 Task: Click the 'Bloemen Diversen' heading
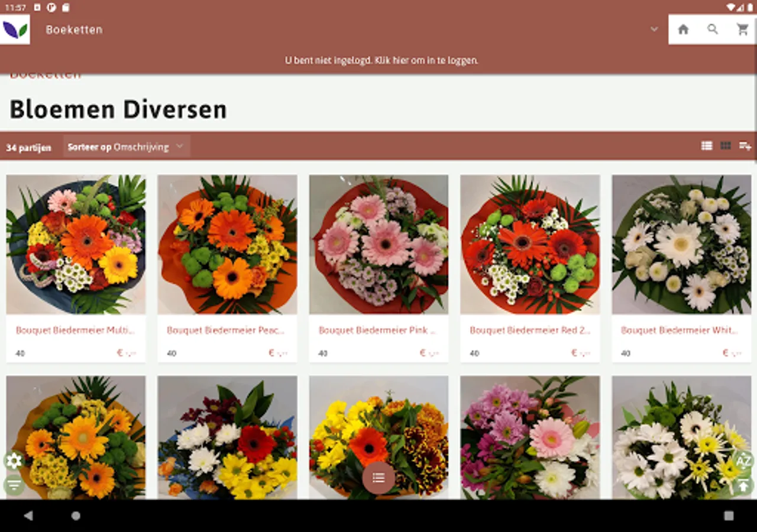[x=118, y=110]
